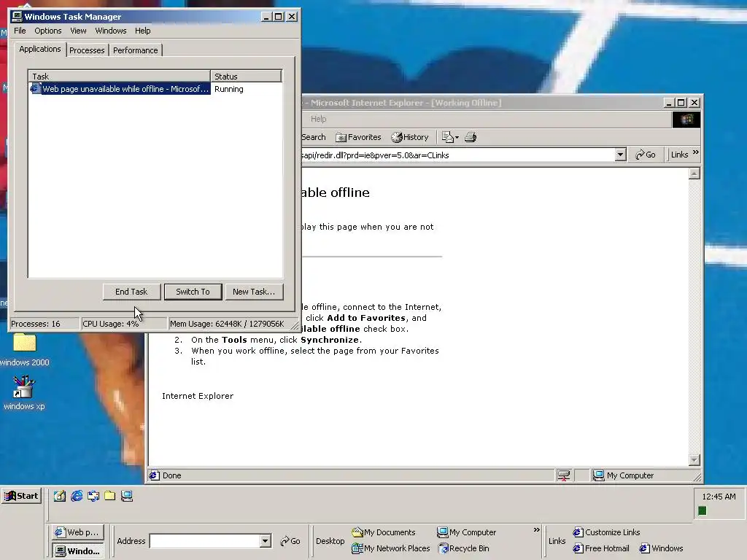The image size is (747, 560).
Task: Click the Web p... taskbar button
Action: (x=77, y=532)
